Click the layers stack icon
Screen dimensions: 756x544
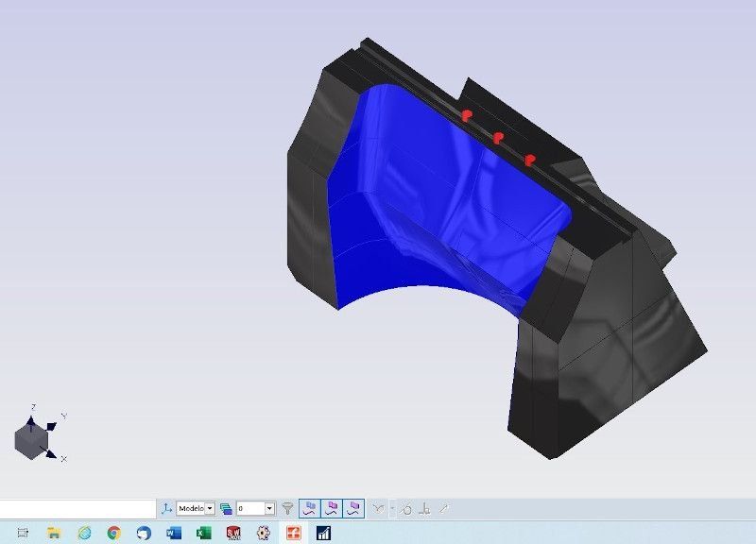(x=226, y=508)
